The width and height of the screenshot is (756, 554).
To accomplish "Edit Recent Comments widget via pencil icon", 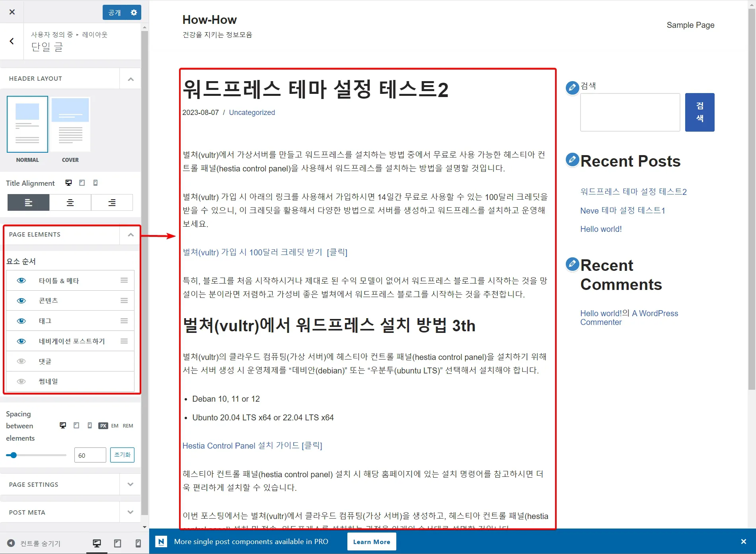I will click(x=572, y=264).
